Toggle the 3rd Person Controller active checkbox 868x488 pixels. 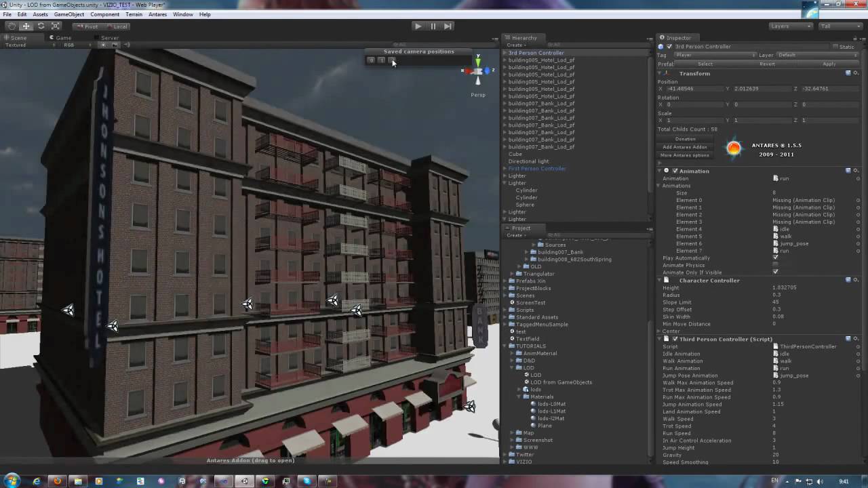click(669, 47)
